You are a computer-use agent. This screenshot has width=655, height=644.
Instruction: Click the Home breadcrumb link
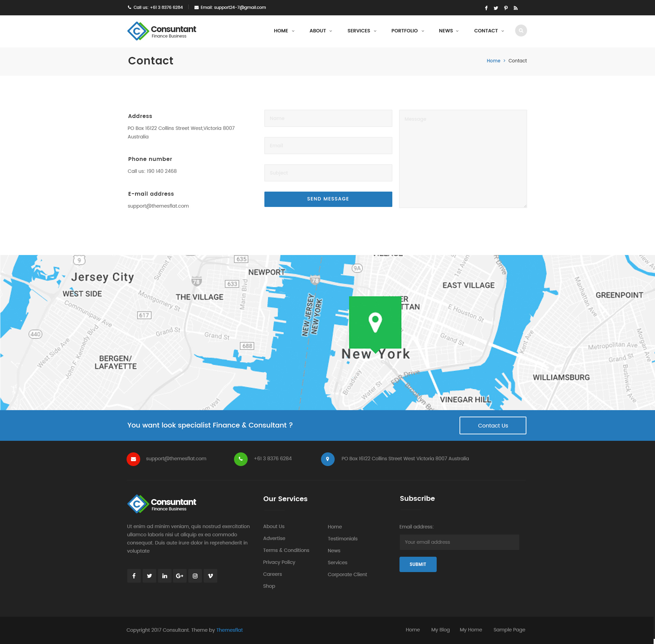(493, 61)
